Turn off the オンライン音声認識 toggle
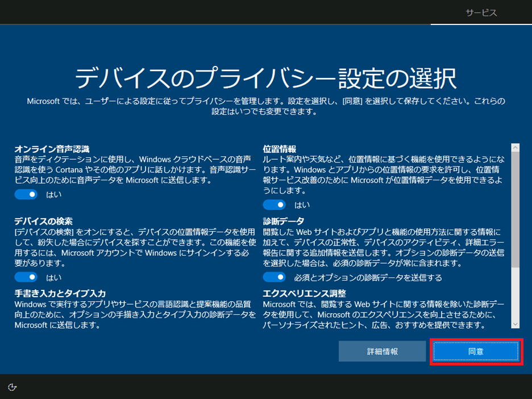The width and height of the screenshot is (532, 399). [26, 194]
